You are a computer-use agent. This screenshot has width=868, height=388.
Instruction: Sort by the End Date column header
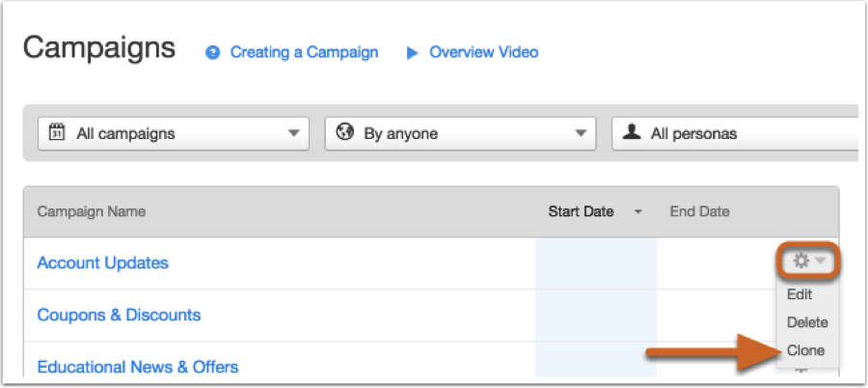tap(699, 211)
